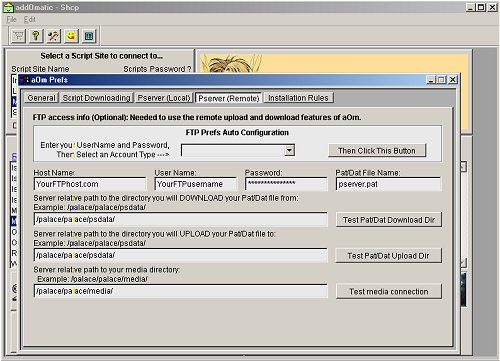Screen dimensions: 500x361
Task: Click the User Name input field
Action: click(196, 184)
